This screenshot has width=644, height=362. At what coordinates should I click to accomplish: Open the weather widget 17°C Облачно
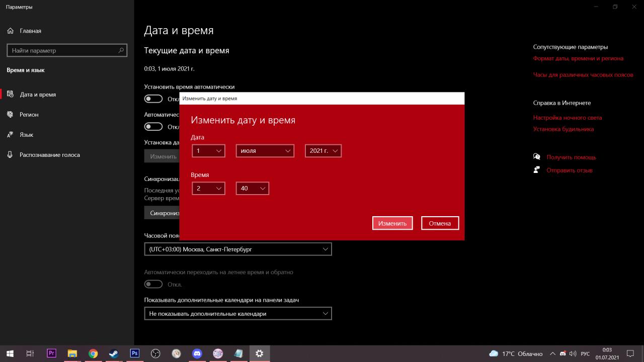[516, 353]
